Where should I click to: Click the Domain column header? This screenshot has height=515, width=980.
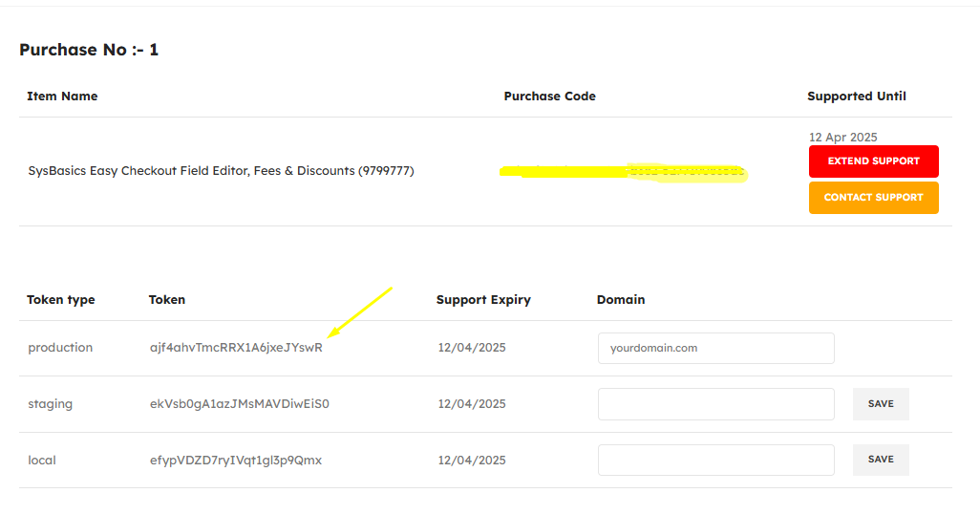621,299
